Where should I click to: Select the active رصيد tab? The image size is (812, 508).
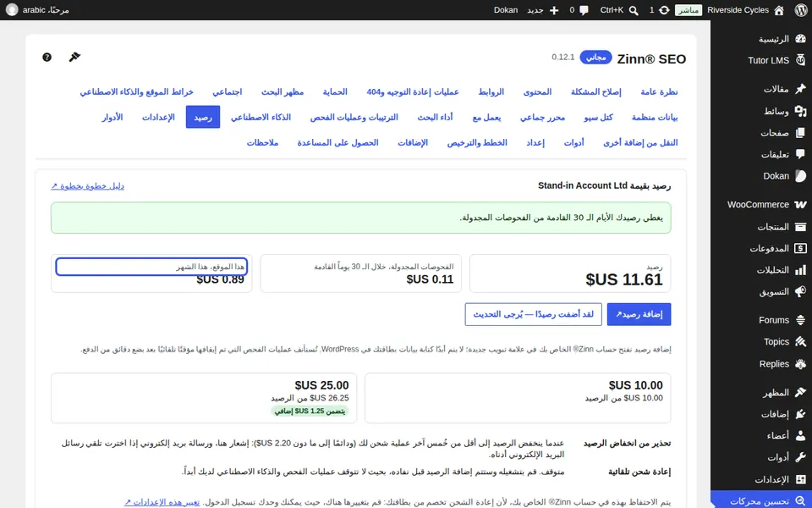click(x=203, y=117)
